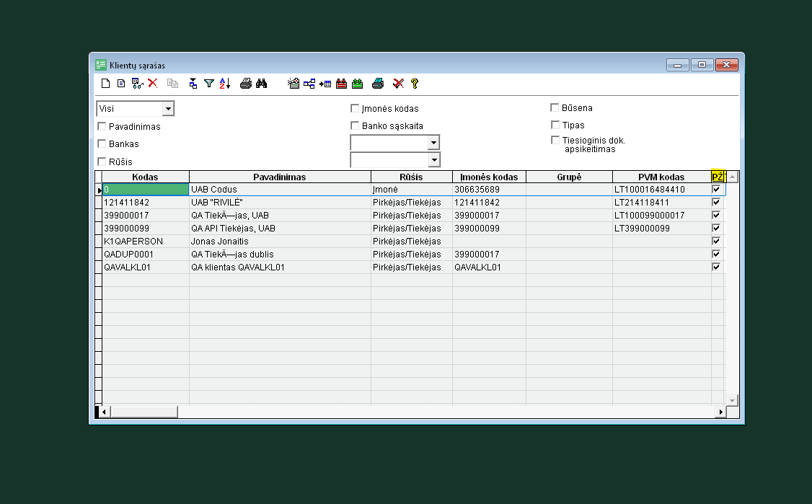Select the QAVALKL01 code cell in Kodas column

145,268
